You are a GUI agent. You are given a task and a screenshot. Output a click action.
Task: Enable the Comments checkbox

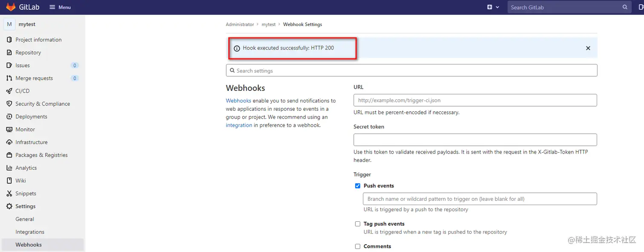point(358,246)
